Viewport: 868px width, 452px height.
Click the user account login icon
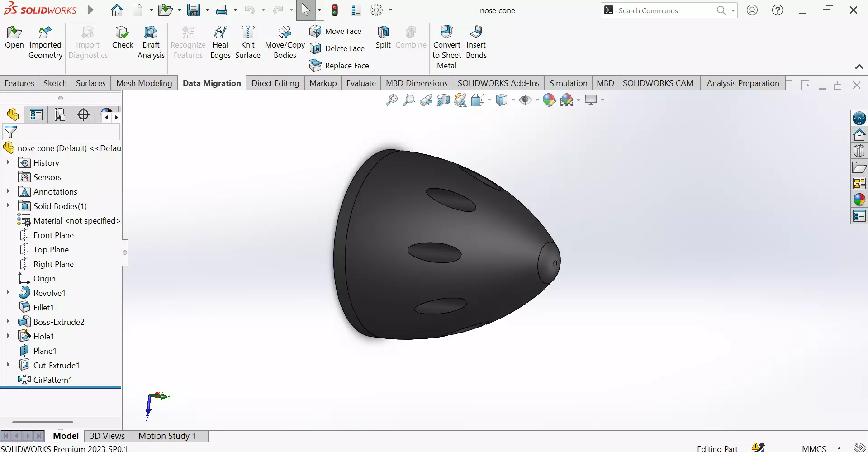tap(752, 10)
